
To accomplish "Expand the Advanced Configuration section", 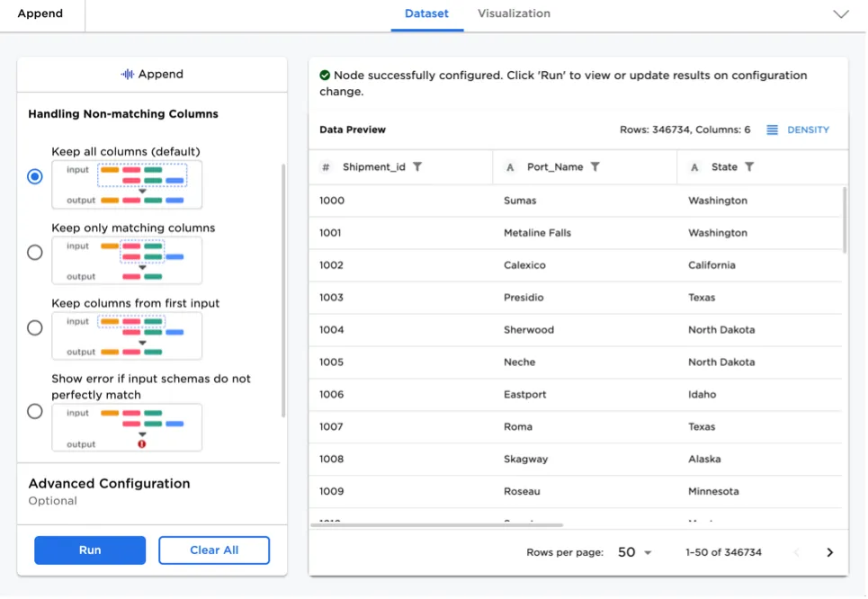I will pos(109,484).
